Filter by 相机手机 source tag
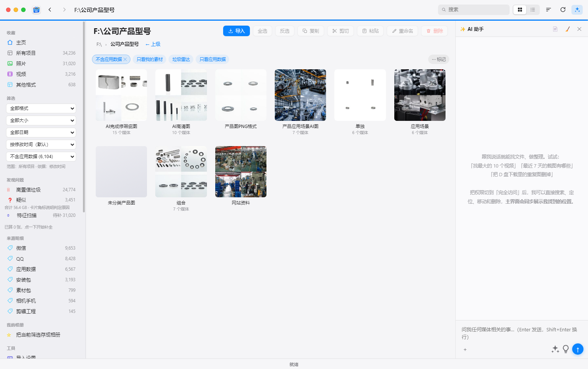This screenshot has height=369, width=588. coord(41,301)
